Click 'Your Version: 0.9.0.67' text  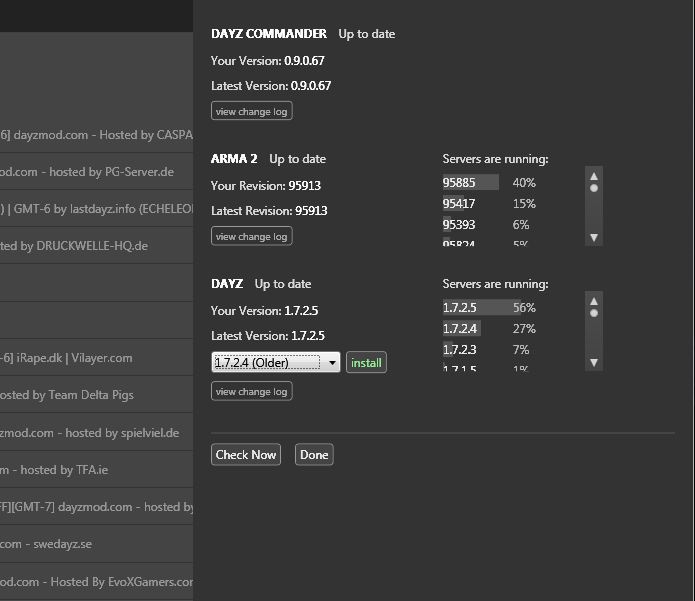[x=268, y=61]
